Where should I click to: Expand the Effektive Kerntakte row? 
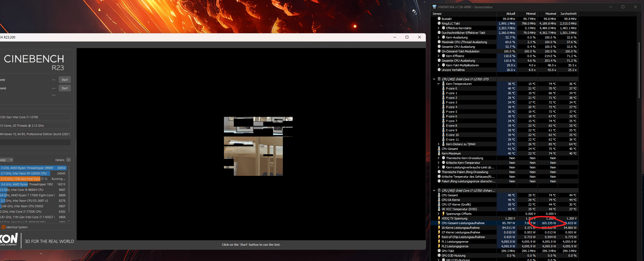[x=438, y=28]
